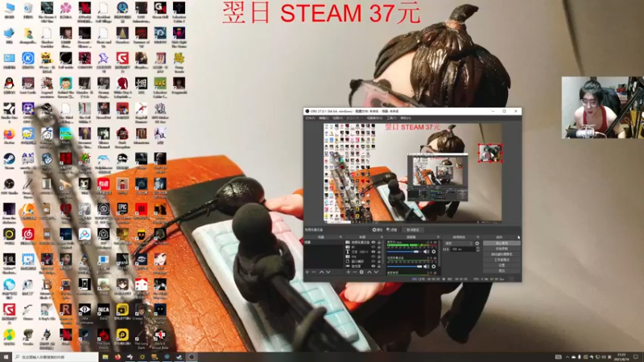The image size is (644, 362).
Task: Open Steam shortcut on the desktop
Action: point(9,161)
